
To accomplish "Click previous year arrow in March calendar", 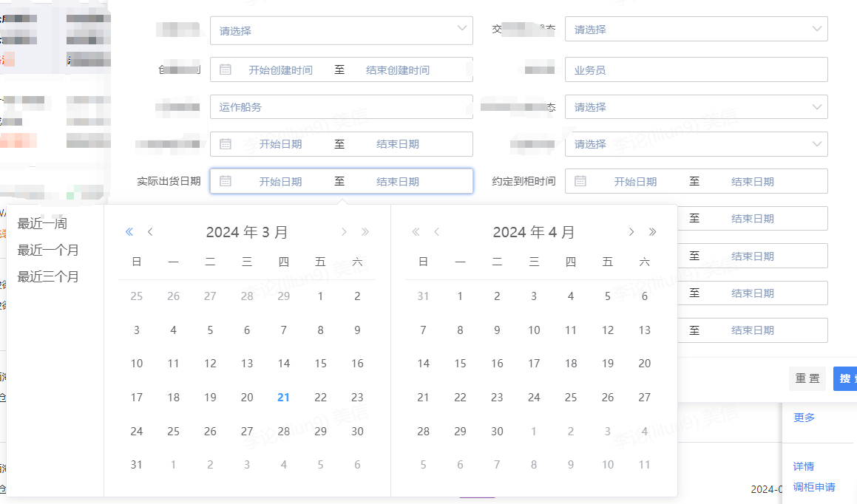I will (x=129, y=232).
